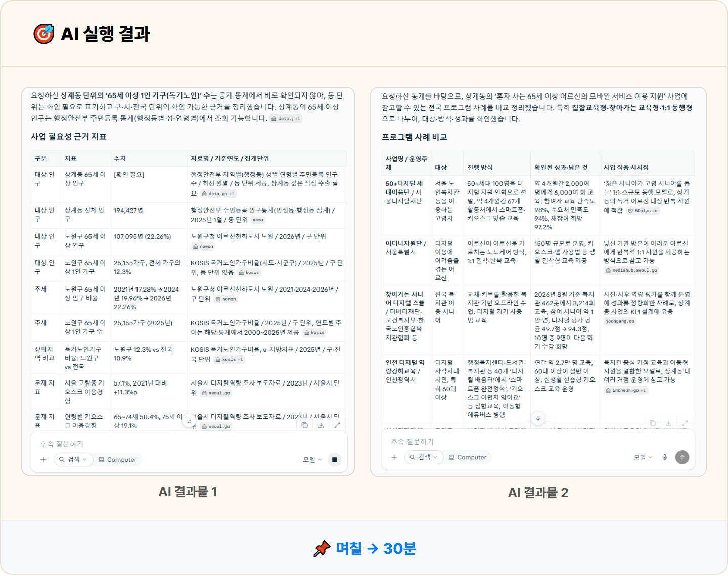Open the 모델 dropdown in AI 결과물 2
The width and height of the screenshot is (728, 576).
tap(643, 457)
